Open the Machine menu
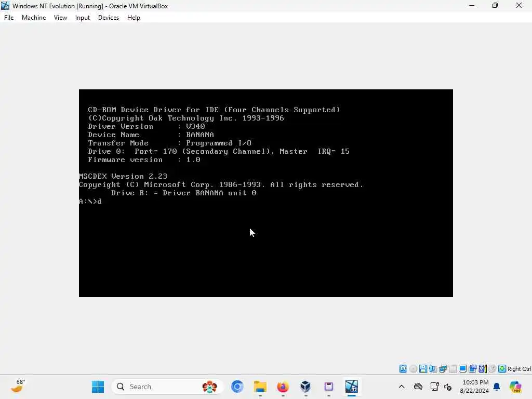The image size is (532, 399). click(34, 18)
